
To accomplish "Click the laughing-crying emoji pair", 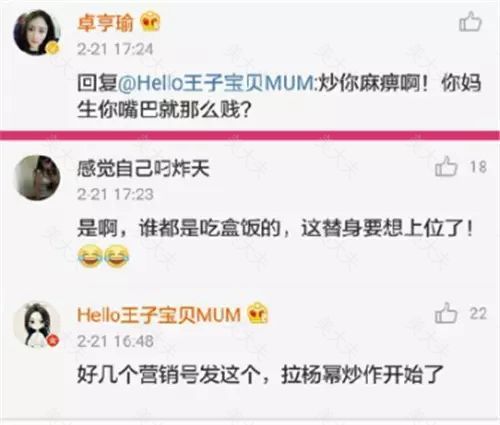I will (103, 256).
